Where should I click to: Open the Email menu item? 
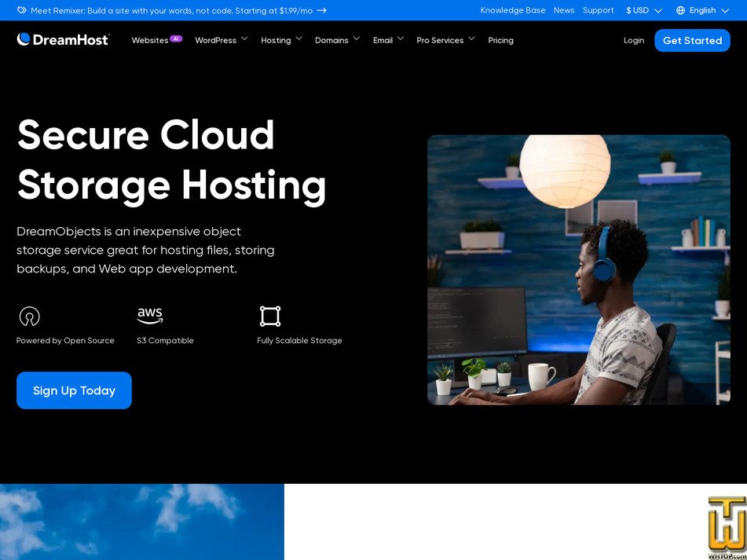[x=383, y=41]
